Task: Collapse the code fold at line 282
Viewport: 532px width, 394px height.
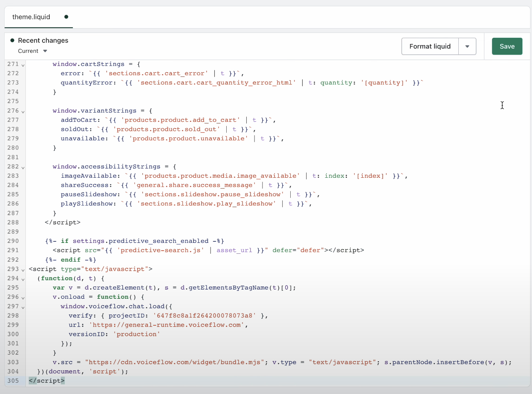Action: coord(23,167)
